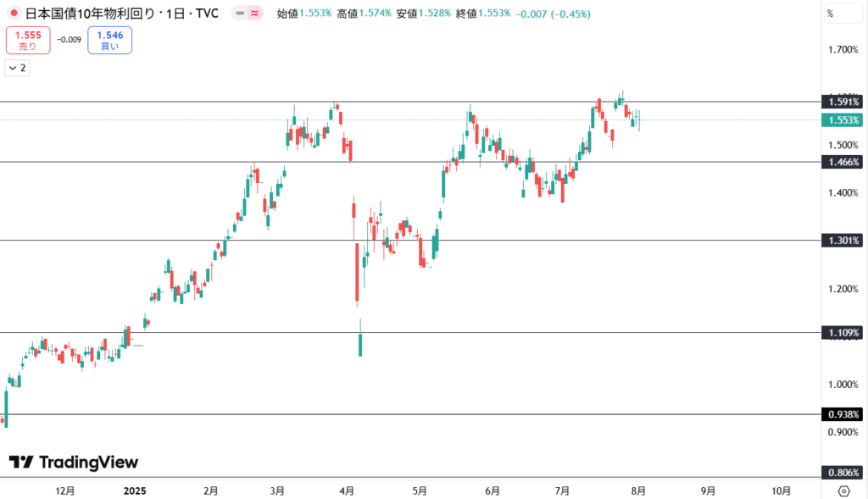Click the 0.900% axis value
The height and width of the screenshot is (499, 868).
click(843, 432)
